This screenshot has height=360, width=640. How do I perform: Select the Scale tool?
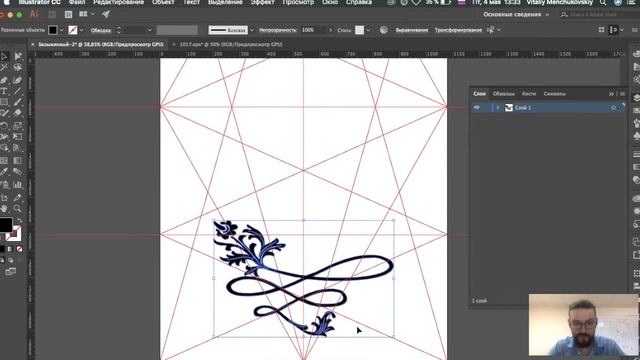click(x=18, y=126)
